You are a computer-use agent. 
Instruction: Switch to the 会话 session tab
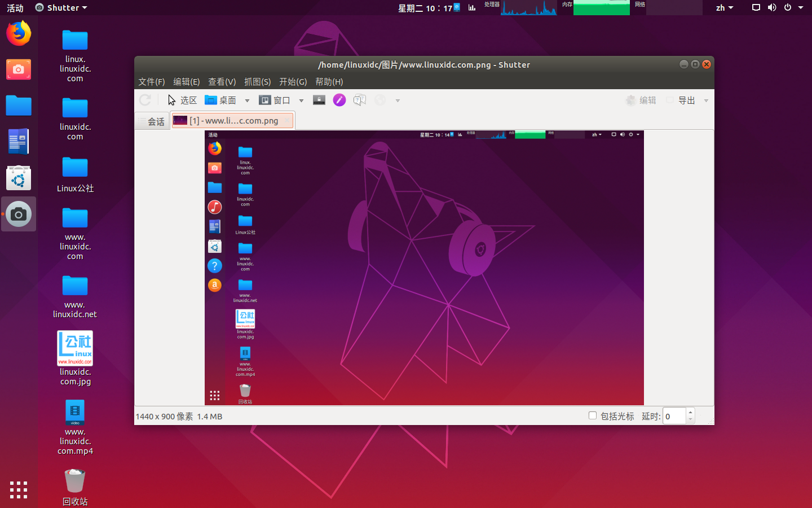[152, 121]
